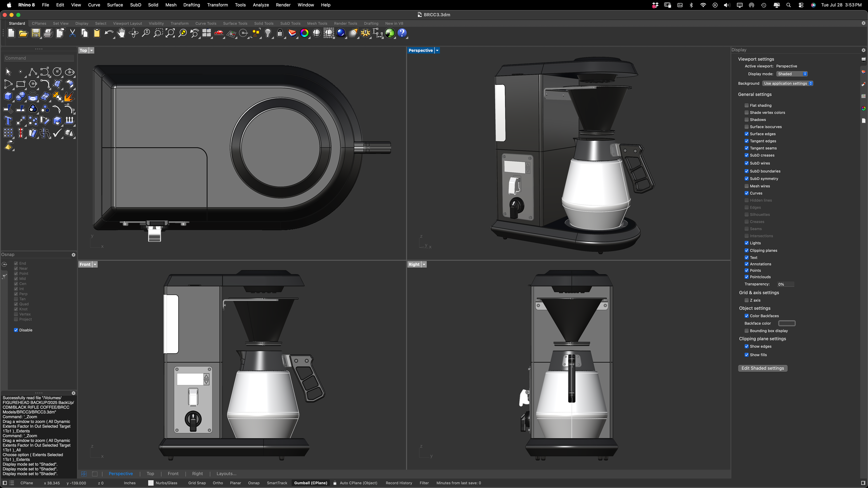This screenshot has height=488, width=868.
Task: Click the Open file folder icon
Action: 23,33
